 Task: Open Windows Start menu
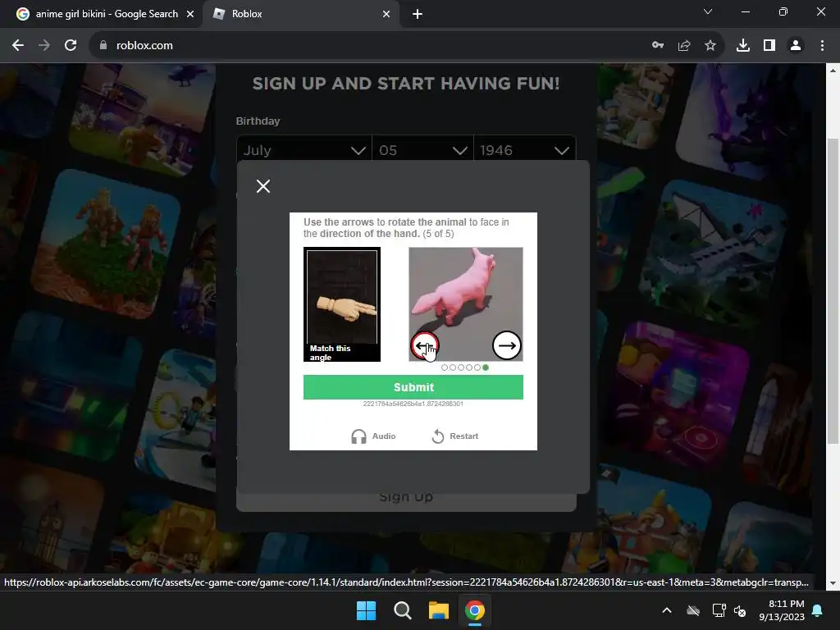point(367,610)
